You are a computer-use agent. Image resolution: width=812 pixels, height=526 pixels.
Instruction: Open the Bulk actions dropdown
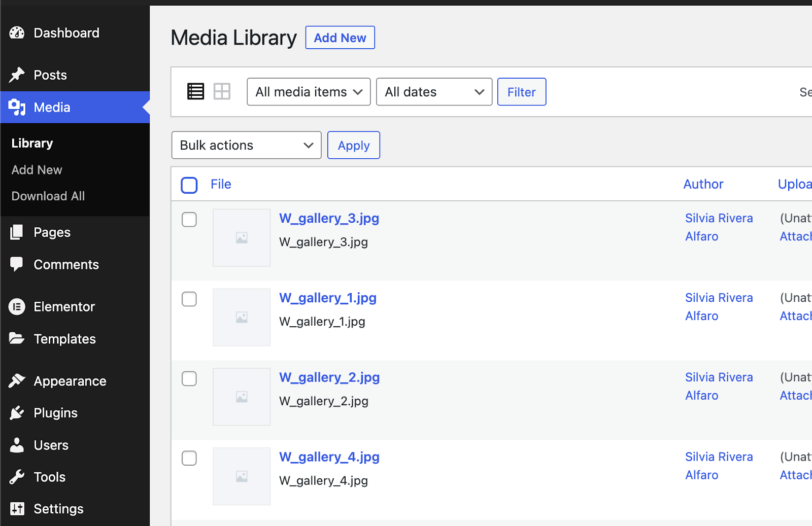(x=246, y=145)
